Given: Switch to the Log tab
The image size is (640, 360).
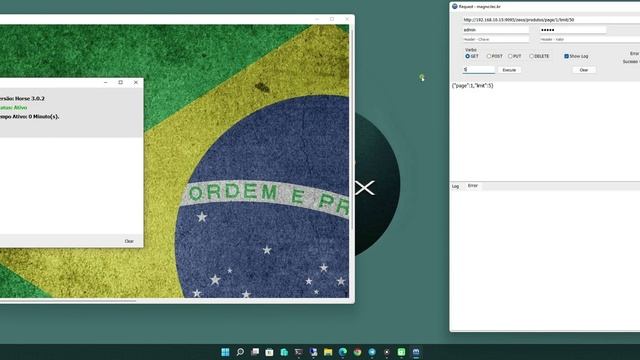Looking at the screenshot, I should tap(456, 187).
